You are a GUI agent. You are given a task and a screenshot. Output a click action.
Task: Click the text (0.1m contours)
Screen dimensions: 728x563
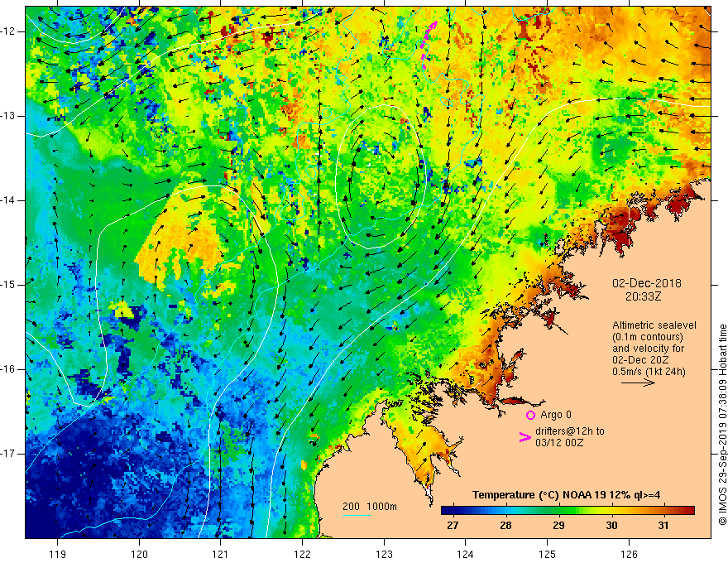(x=648, y=337)
